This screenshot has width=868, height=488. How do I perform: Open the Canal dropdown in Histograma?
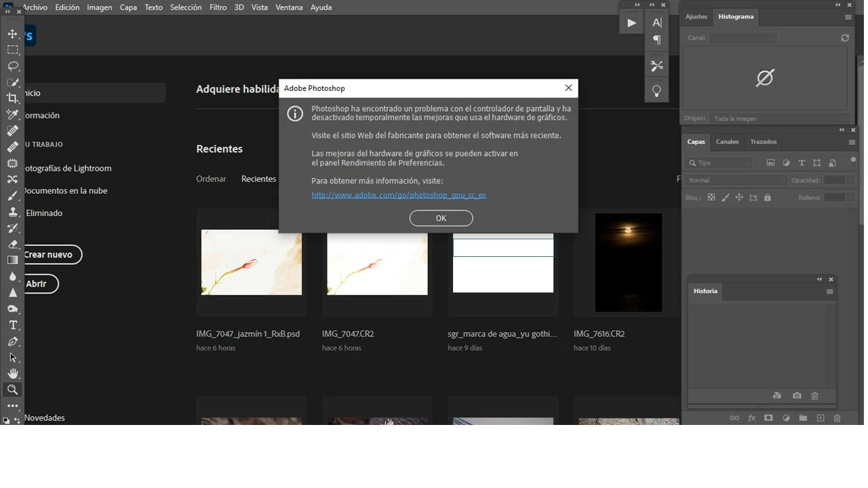pos(743,39)
